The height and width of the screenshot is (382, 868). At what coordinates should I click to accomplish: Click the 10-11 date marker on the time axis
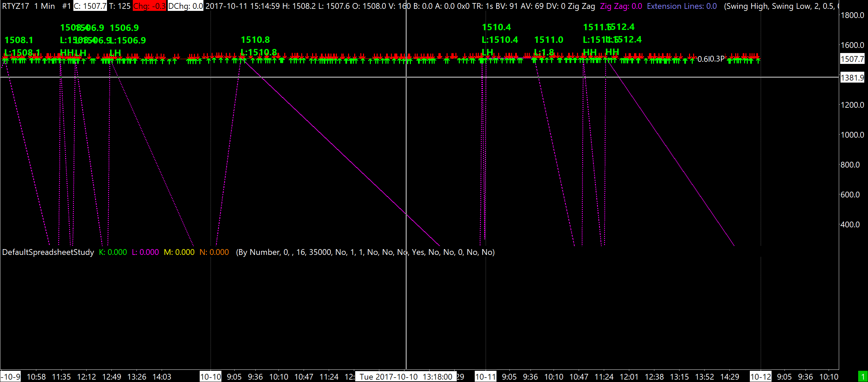point(486,377)
